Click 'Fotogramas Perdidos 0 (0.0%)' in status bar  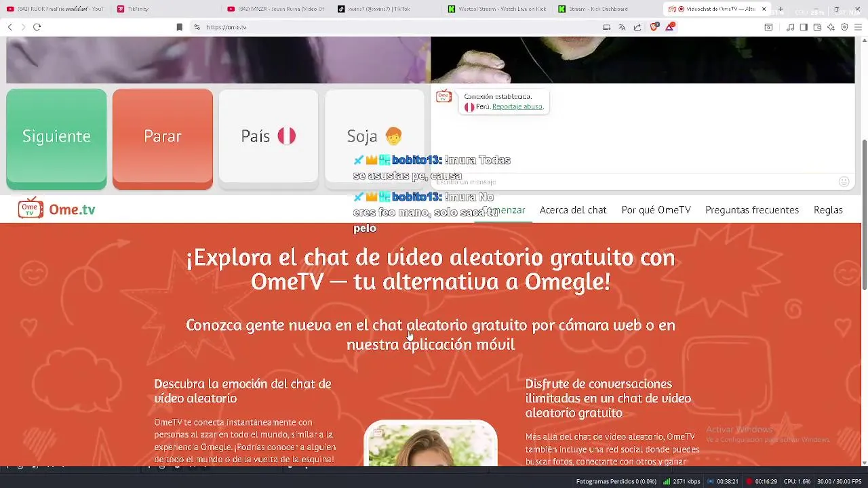[x=616, y=482]
